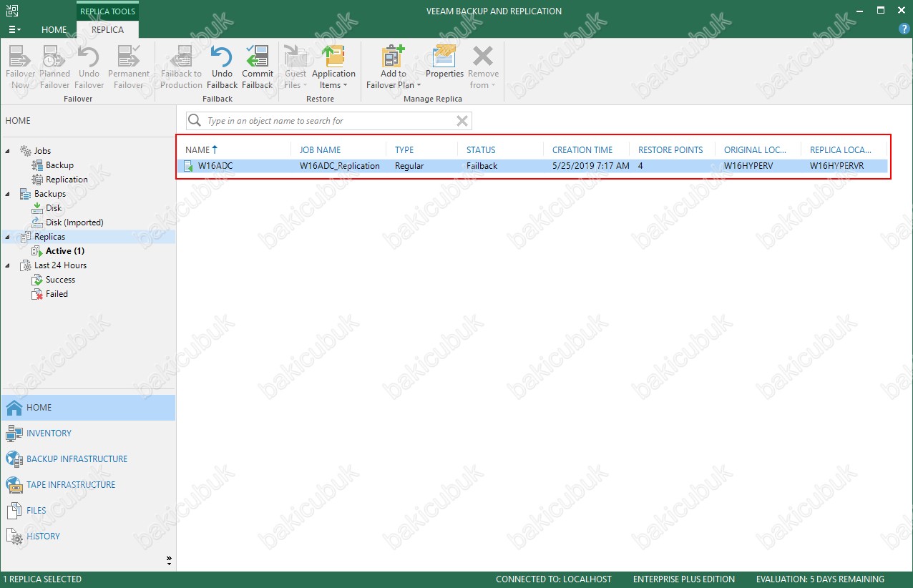Click the Undo Failover ribbon icon
Image resolution: width=913 pixels, height=588 pixels.
point(89,68)
